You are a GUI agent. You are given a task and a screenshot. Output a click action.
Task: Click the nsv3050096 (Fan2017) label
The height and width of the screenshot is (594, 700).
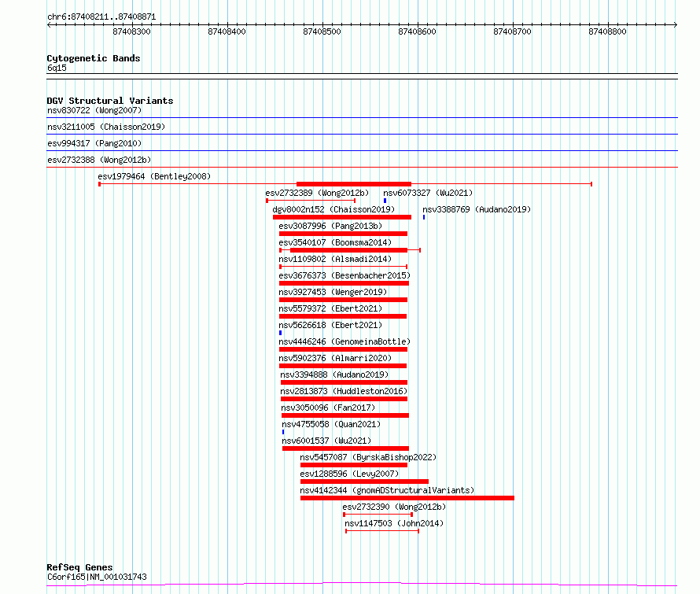328,408
